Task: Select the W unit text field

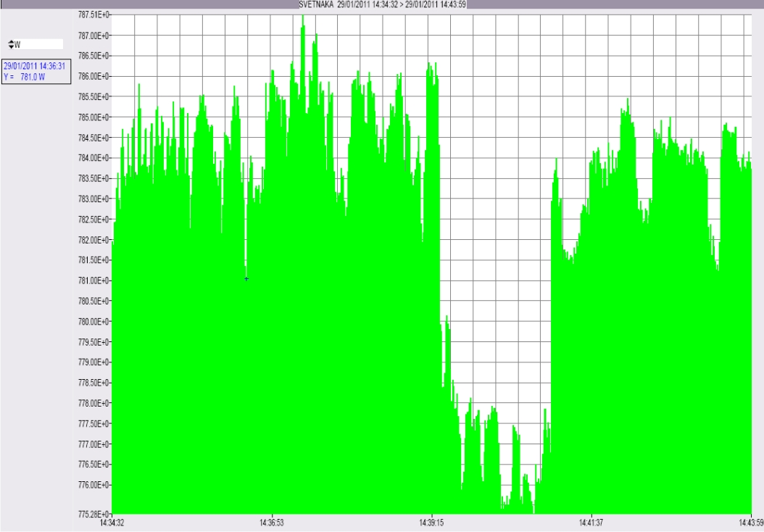Action: click(38, 44)
